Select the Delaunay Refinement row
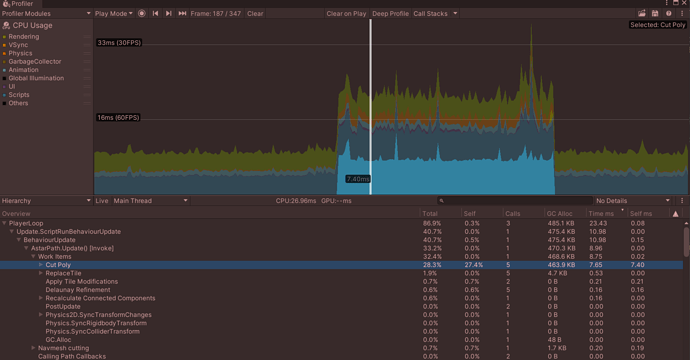This screenshot has width=690, height=360. (x=341, y=290)
